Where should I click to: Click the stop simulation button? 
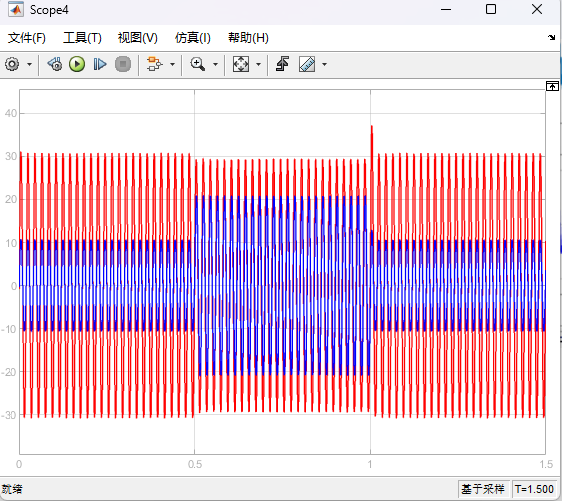point(123,65)
